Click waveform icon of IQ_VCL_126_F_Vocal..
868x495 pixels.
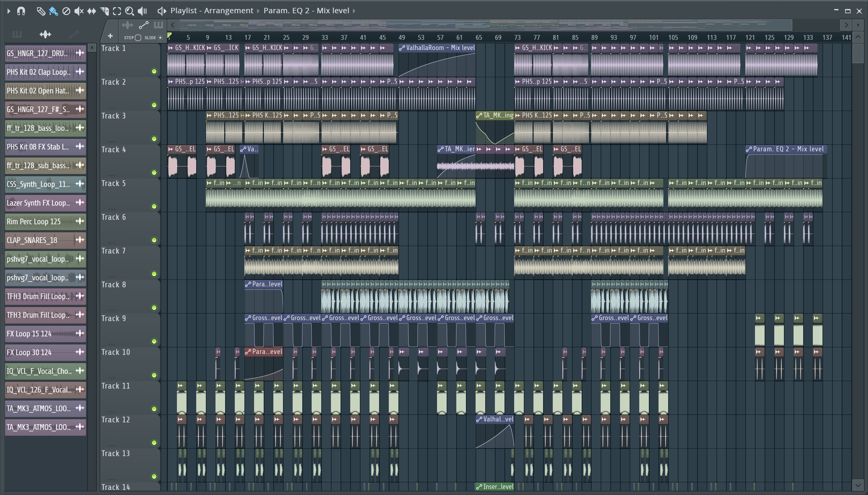[x=80, y=389]
